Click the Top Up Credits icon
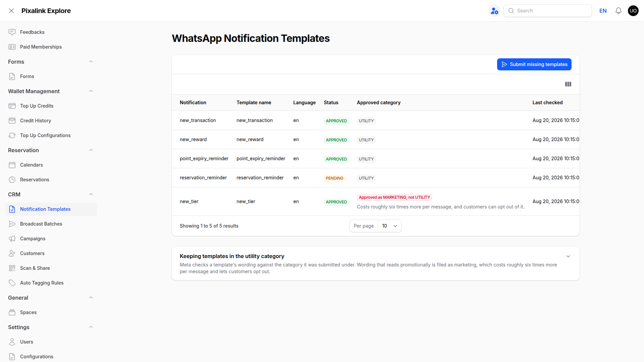The image size is (644, 362). pos(12,106)
